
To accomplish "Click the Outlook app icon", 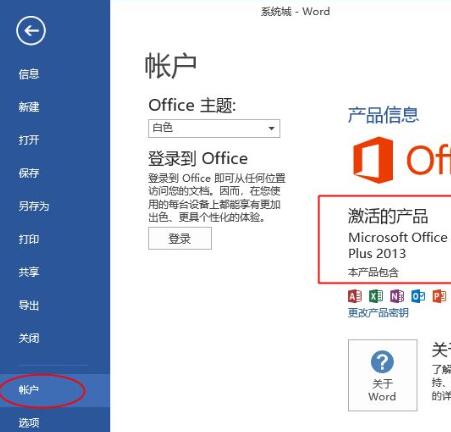I will click(x=418, y=296).
